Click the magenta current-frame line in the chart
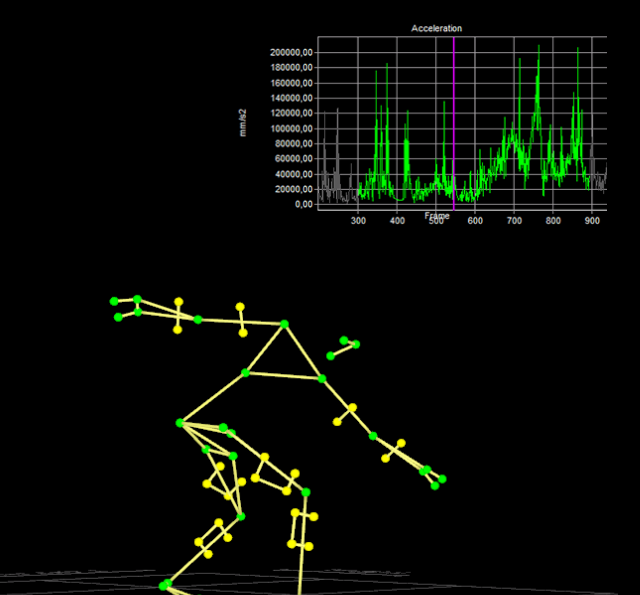This screenshot has width=640, height=595. (x=453, y=123)
